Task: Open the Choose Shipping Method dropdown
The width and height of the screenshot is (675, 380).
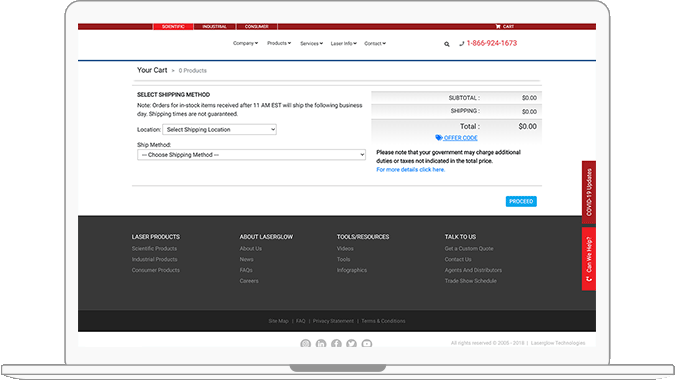Action: pos(251,155)
